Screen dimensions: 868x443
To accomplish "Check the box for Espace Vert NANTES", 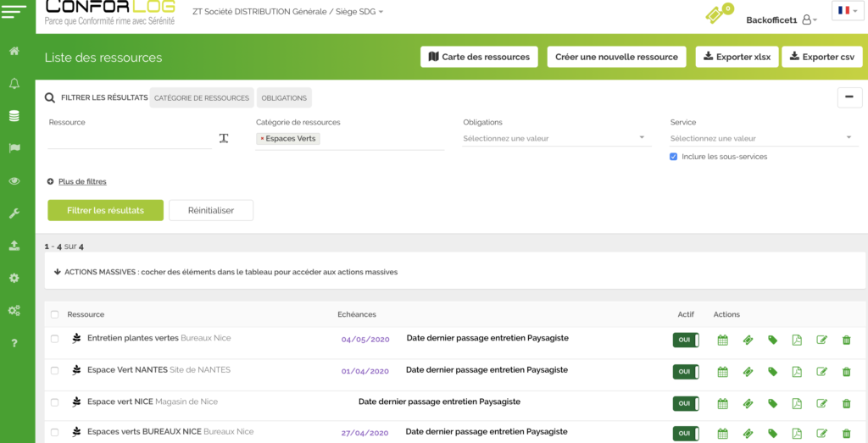I will (x=55, y=370).
